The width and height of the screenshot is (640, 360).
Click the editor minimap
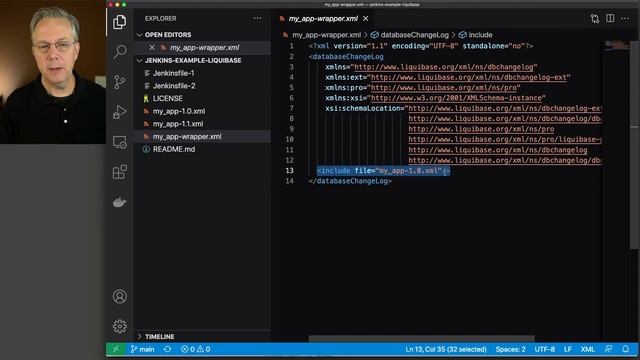coord(617,46)
